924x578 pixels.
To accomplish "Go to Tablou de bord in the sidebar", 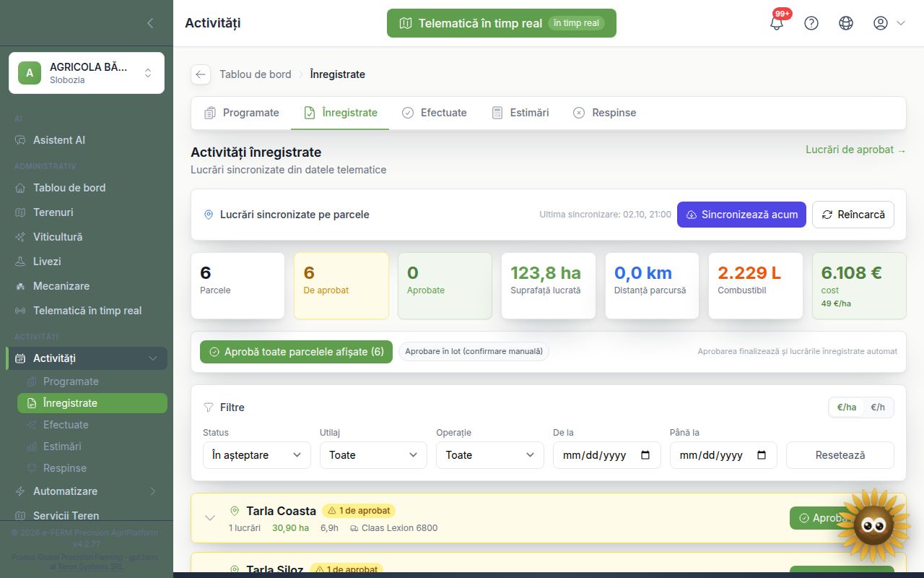I will (87, 188).
